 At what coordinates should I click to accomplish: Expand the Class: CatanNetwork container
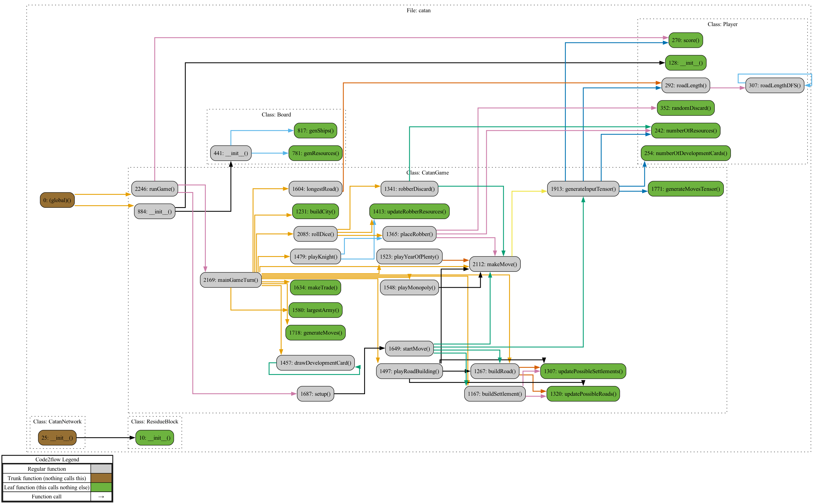tap(57, 421)
